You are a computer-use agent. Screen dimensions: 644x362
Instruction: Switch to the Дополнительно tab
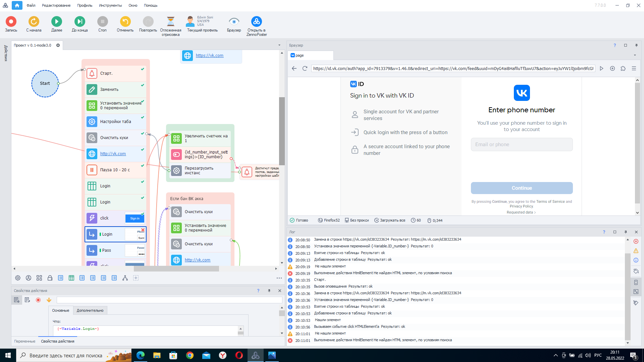[90, 310]
